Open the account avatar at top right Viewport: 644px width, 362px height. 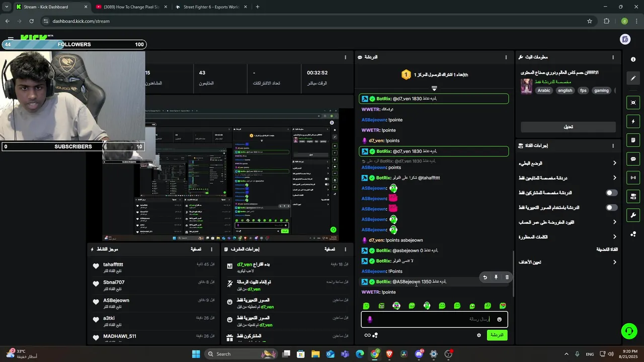[625, 39]
